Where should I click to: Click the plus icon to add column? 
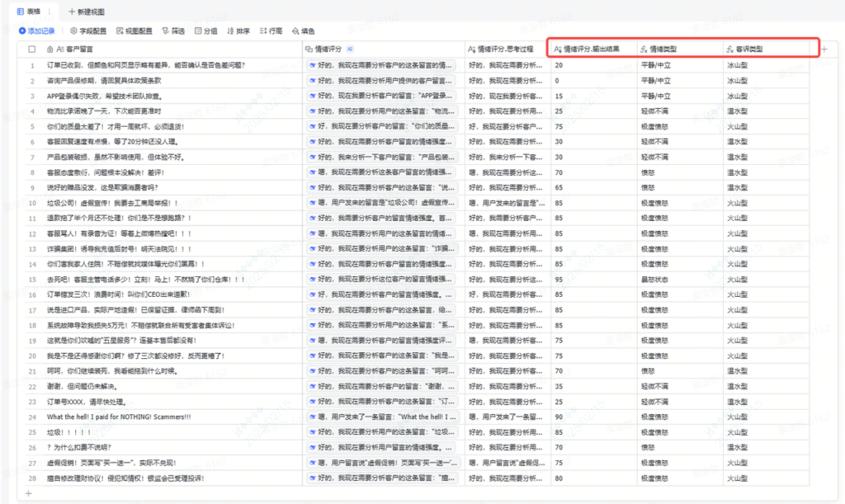[x=824, y=49]
